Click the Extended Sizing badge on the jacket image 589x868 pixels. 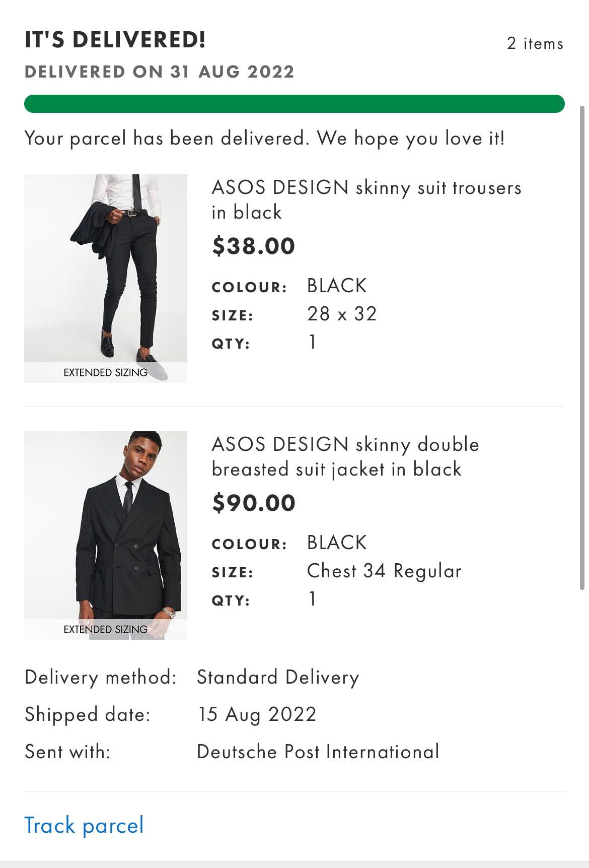tap(106, 629)
